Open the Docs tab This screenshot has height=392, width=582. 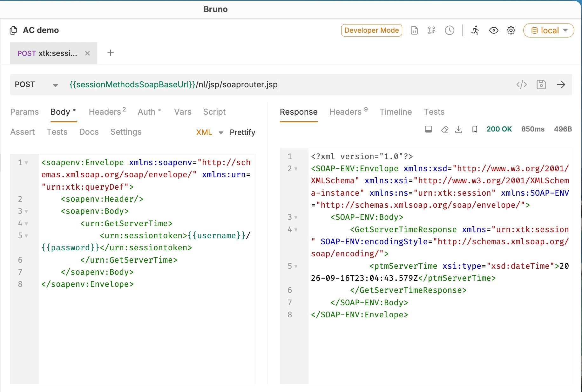(x=89, y=132)
